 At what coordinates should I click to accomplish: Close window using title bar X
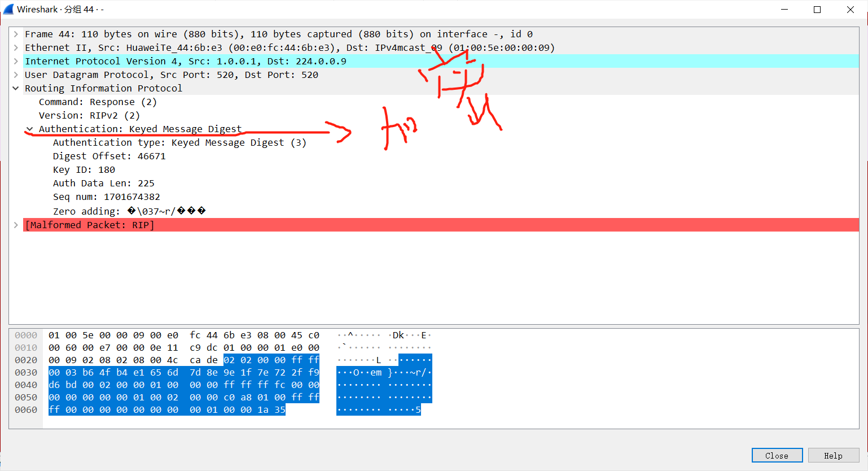[x=851, y=10]
